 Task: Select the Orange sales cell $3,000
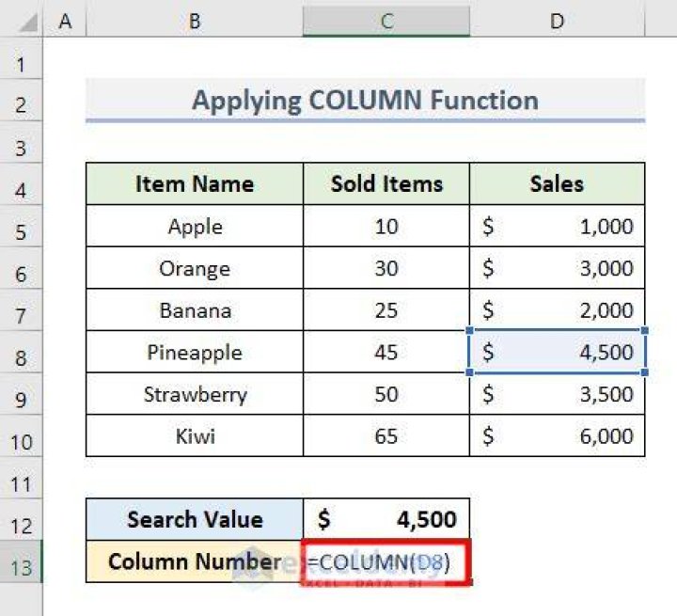coord(557,268)
